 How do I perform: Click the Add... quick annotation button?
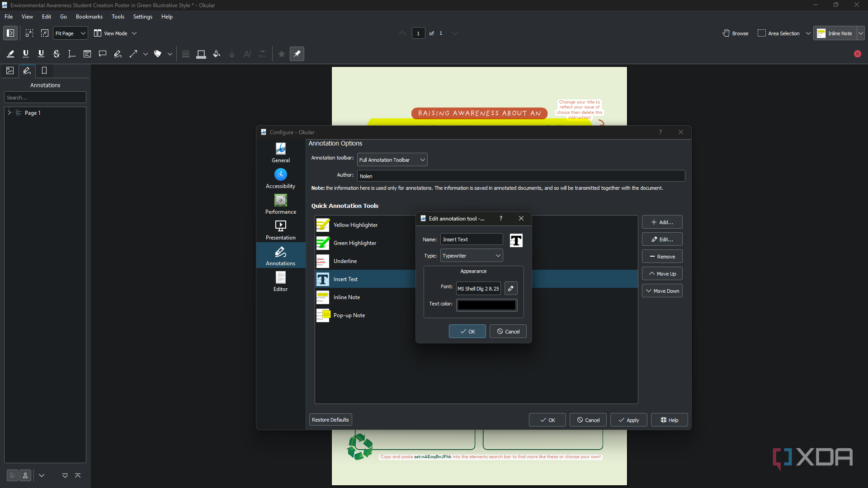[662, 222]
